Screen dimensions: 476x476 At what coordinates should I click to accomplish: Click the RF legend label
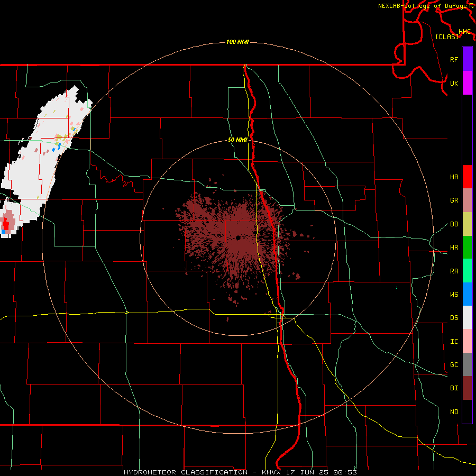(x=454, y=59)
